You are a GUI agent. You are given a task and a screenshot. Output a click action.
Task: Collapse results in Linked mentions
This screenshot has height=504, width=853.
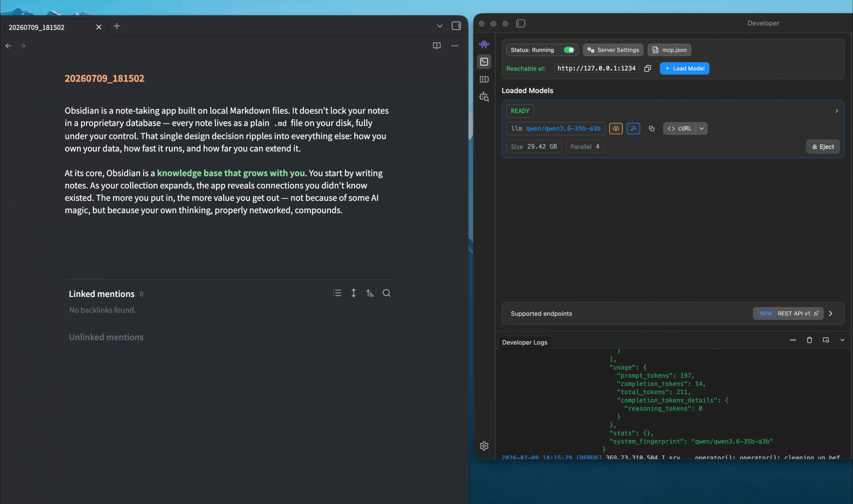point(337,293)
